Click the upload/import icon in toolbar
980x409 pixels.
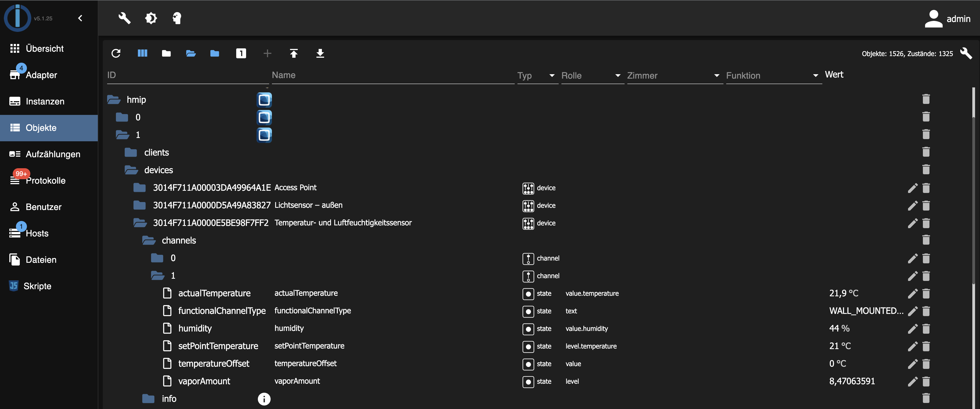pyautogui.click(x=293, y=53)
